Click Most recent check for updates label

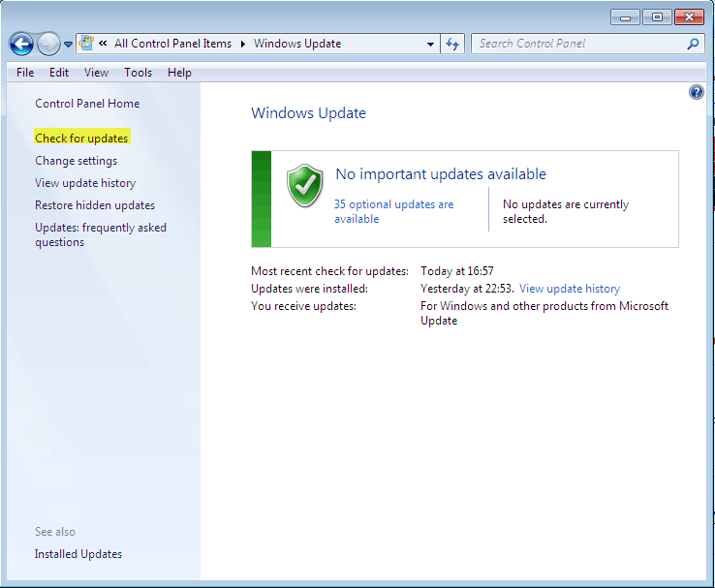pyautogui.click(x=329, y=271)
